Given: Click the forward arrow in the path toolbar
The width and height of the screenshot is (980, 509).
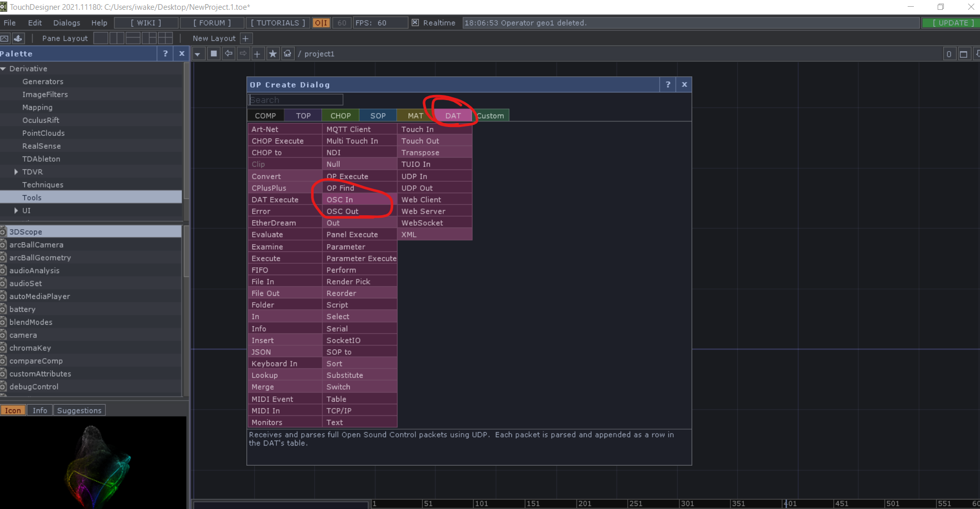Looking at the screenshot, I should [x=243, y=53].
